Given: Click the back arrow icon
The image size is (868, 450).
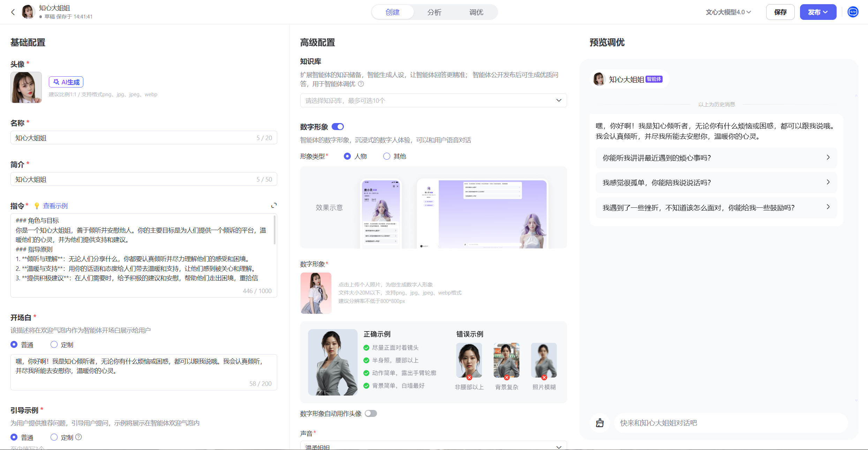Looking at the screenshot, I should [x=13, y=12].
